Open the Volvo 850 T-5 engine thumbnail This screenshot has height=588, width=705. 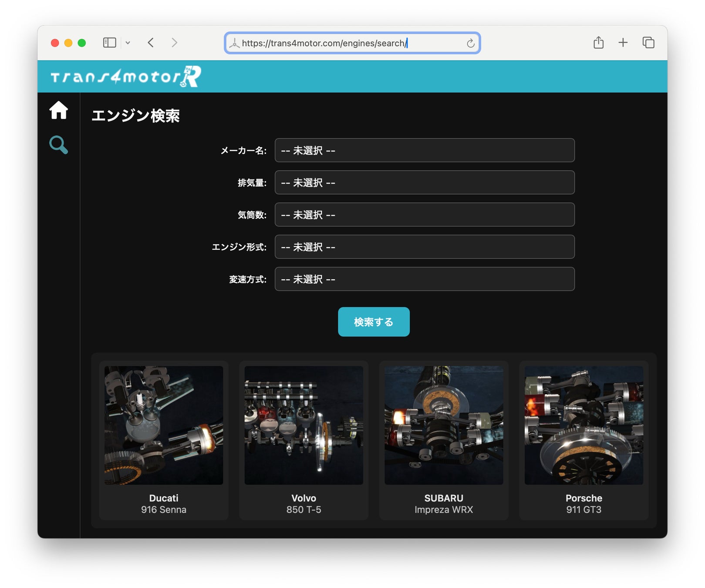pos(304,426)
